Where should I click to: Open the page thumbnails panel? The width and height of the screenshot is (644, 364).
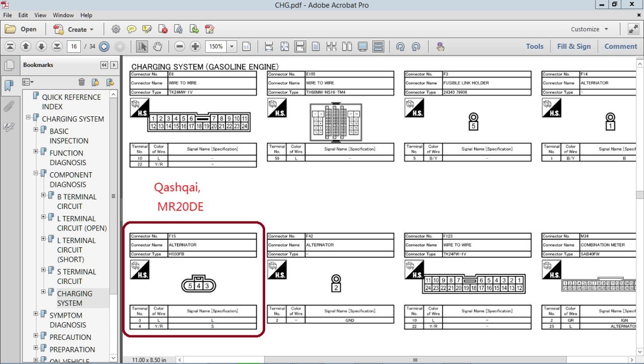9,65
